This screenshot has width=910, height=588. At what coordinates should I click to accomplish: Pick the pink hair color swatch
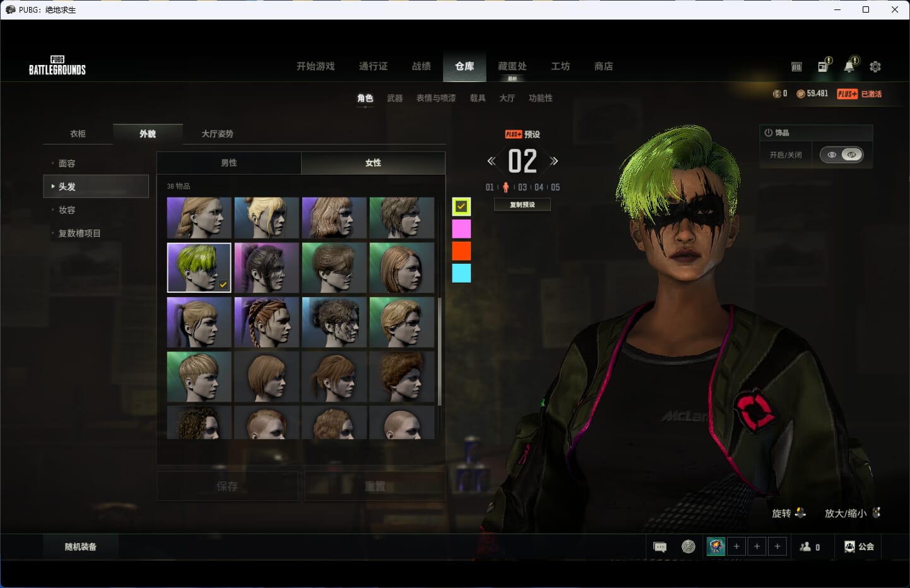461,228
